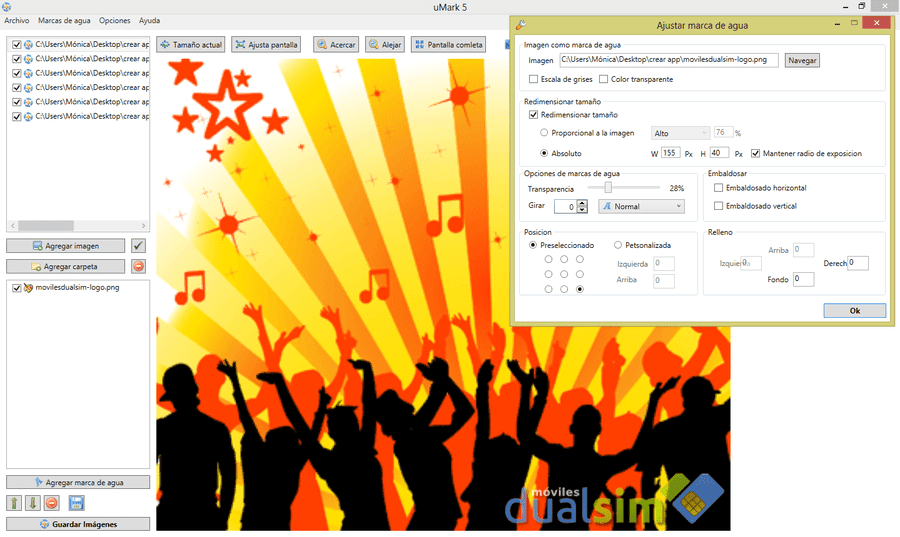Click the Girar rotation value field

coord(565,207)
